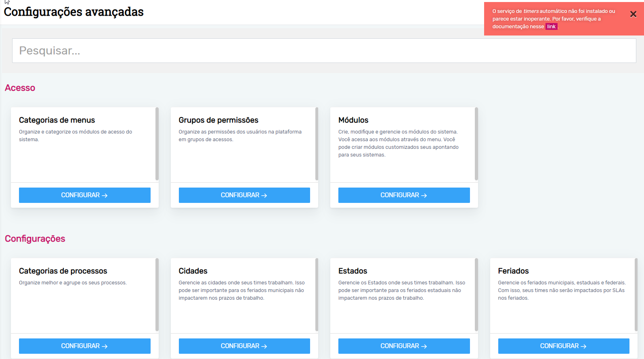Dismiss the timers service error notification
Image resolution: width=644 pixels, height=359 pixels.
click(633, 14)
